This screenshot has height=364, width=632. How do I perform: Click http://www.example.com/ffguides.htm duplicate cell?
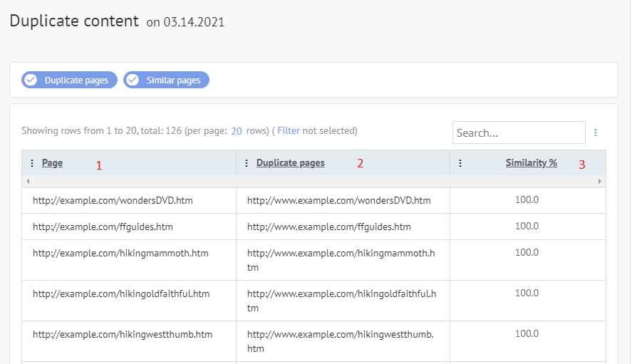click(x=328, y=227)
